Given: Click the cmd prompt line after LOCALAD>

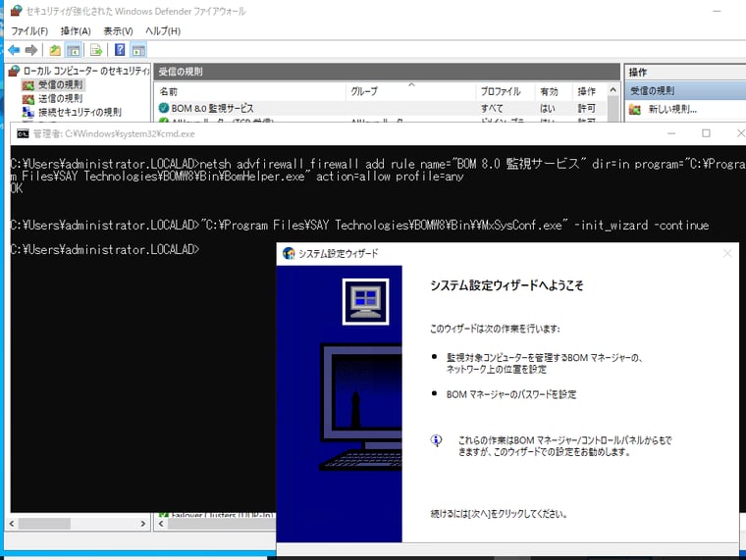Looking at the screenshot, I should click(105, 249).
